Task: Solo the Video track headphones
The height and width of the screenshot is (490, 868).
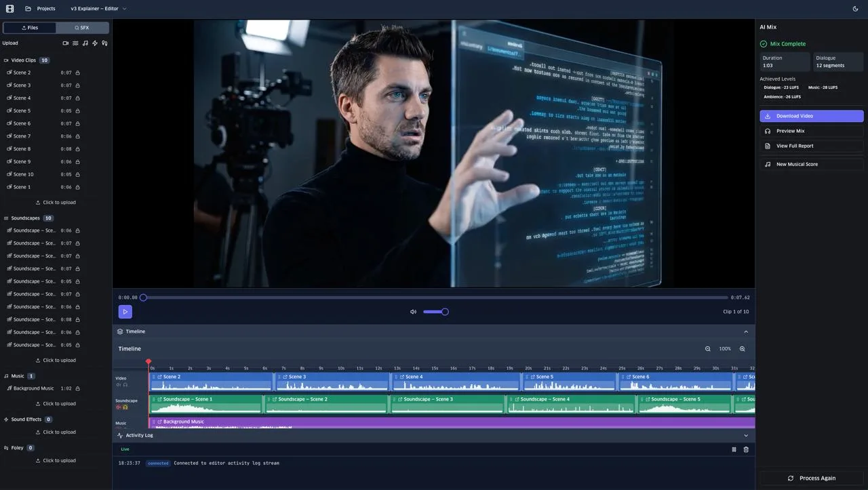Action: tap(125, 385)
